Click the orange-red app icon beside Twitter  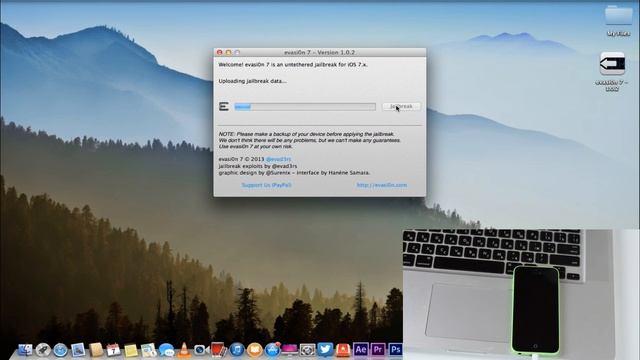(x=343, y=350)
